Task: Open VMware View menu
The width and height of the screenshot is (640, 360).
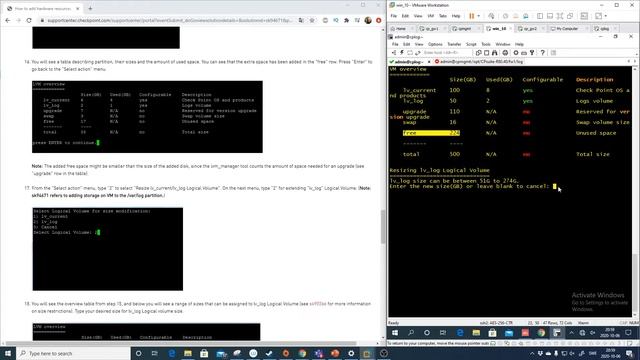Action: (418, 16)
